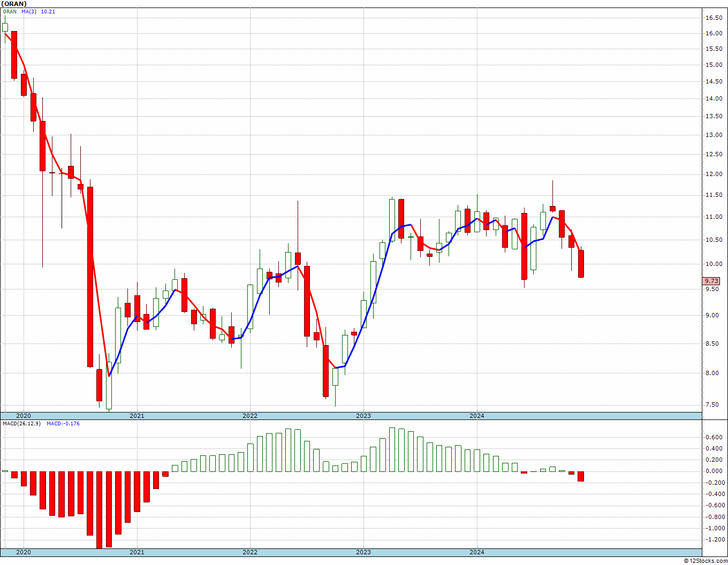Click the 2024 label on price chart axis

(477, 416)
